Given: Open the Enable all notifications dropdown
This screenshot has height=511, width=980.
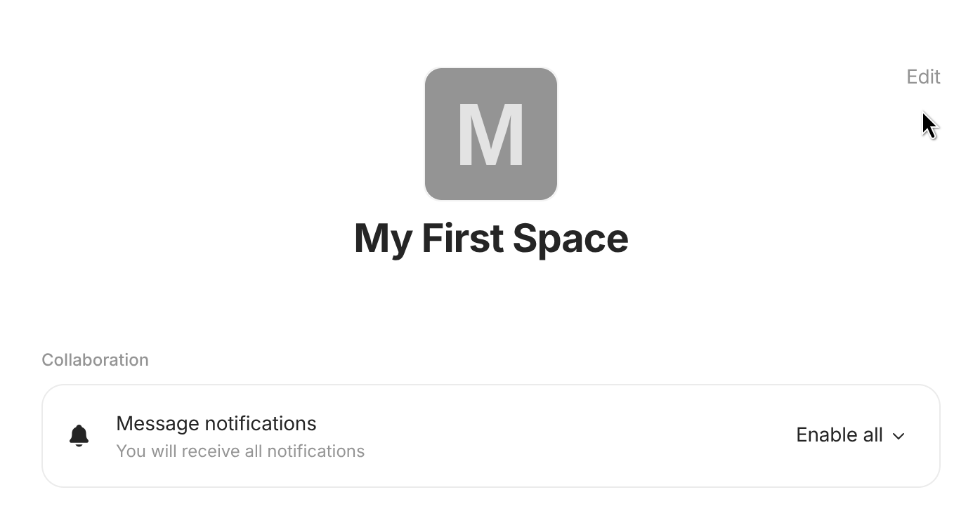Looking at the screenshot, I should point(850,435).
